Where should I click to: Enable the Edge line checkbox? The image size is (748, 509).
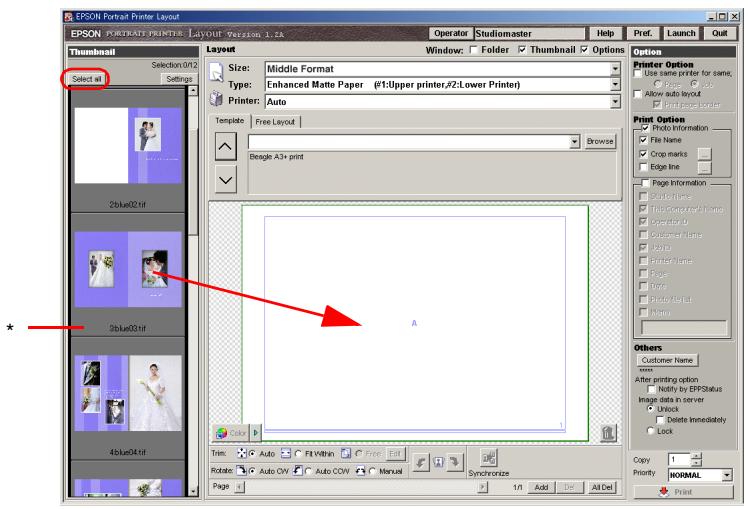pyautogui.click(x=643, y=166)
